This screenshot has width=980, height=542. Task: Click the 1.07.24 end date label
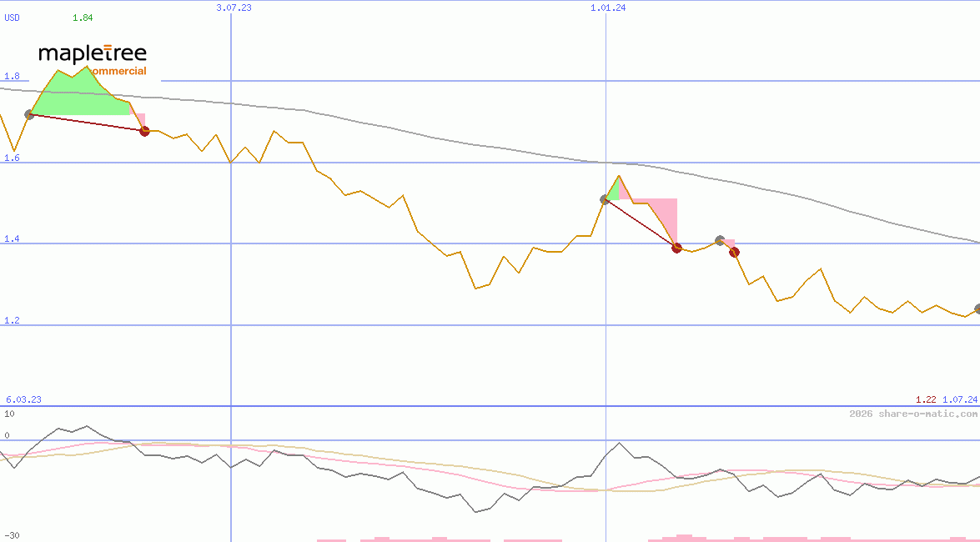959,399
